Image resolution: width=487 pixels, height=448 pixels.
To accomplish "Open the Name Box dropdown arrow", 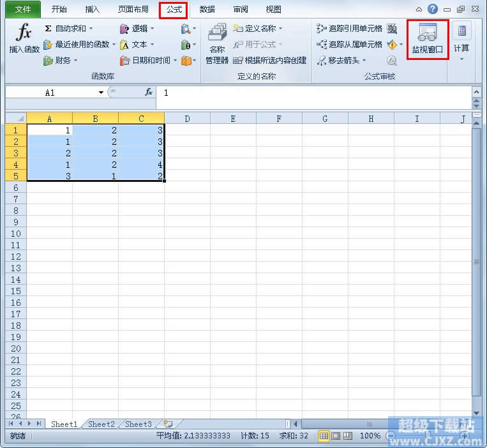I will [101, 93].
